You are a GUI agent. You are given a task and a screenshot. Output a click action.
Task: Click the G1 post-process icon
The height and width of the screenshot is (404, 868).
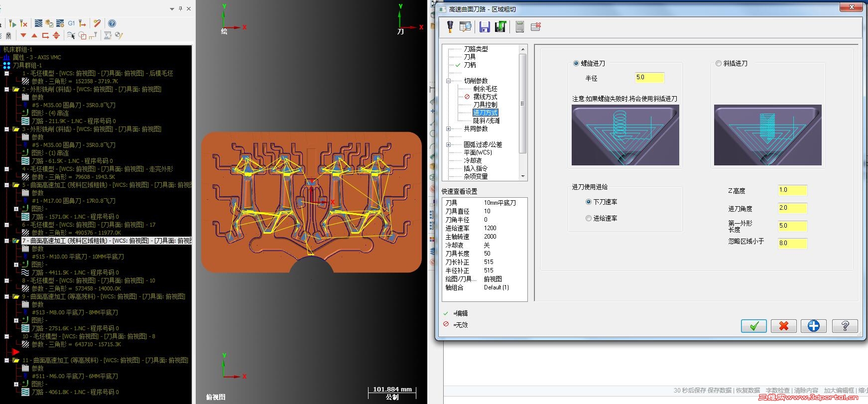coord(71,23)
